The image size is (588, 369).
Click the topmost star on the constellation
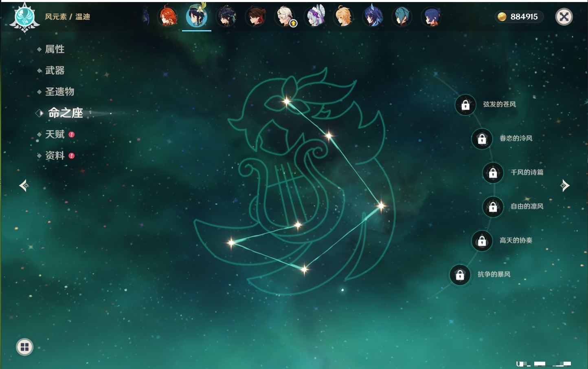(287, 101)
